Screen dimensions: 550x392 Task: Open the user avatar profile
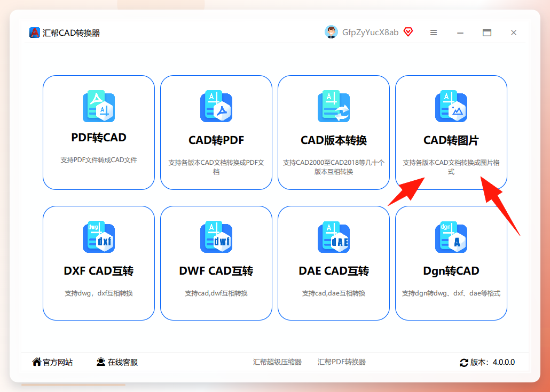click(331, 32)
